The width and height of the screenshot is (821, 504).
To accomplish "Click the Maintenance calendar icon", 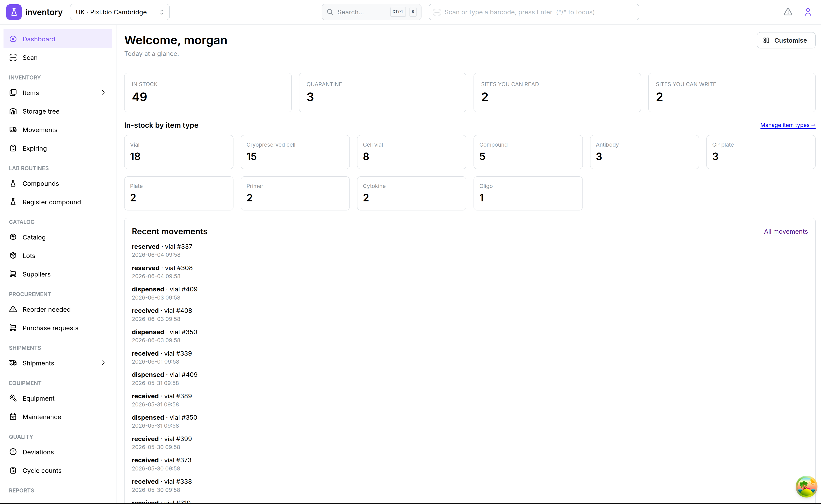I will 13,417.
